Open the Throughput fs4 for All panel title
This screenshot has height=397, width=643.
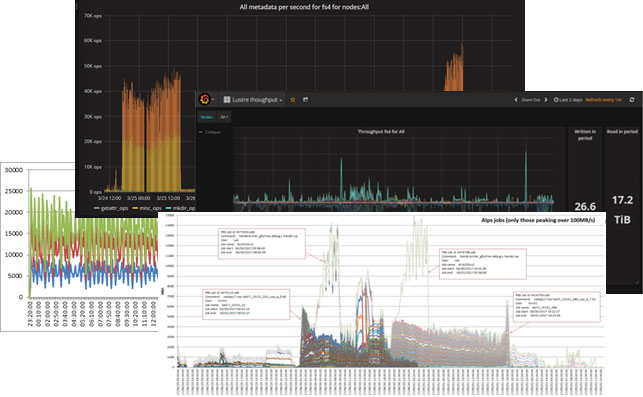[x=381, y=132]
